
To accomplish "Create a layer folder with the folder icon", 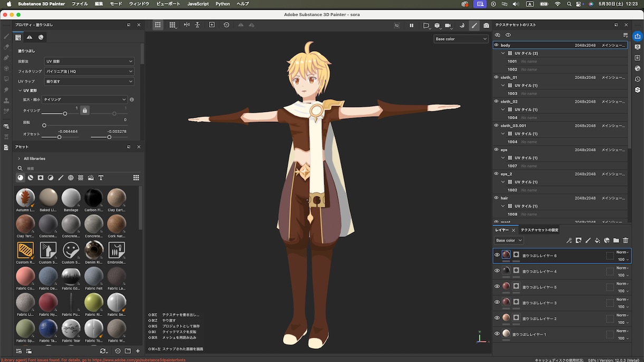I will [616, 241].
